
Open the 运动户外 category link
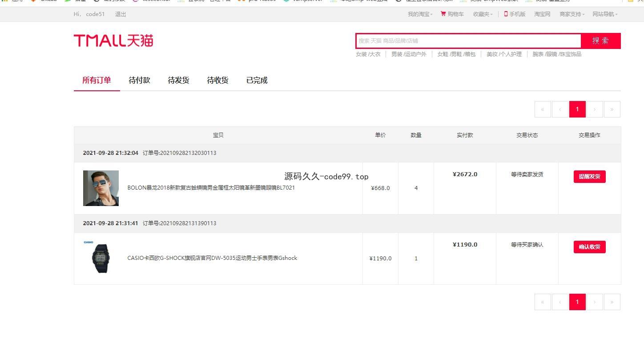pyautogui.click(x=416, y=54)
